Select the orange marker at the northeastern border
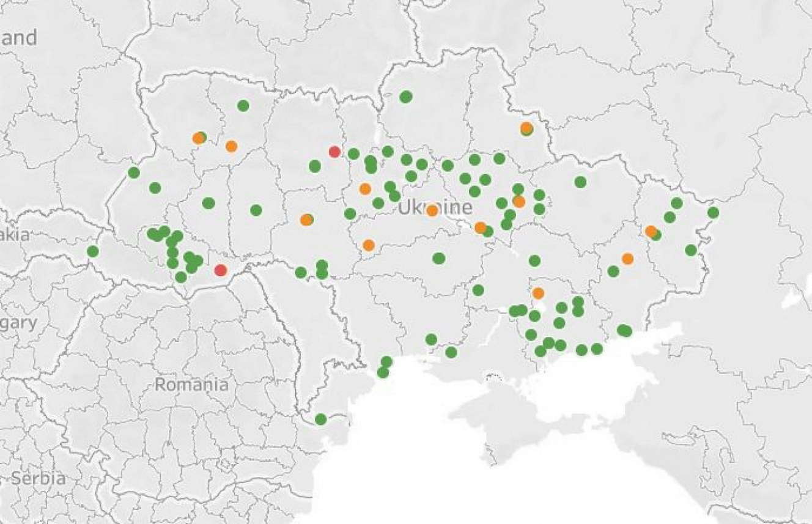Viewport: 812px width, 524px height. click(526, 128)
